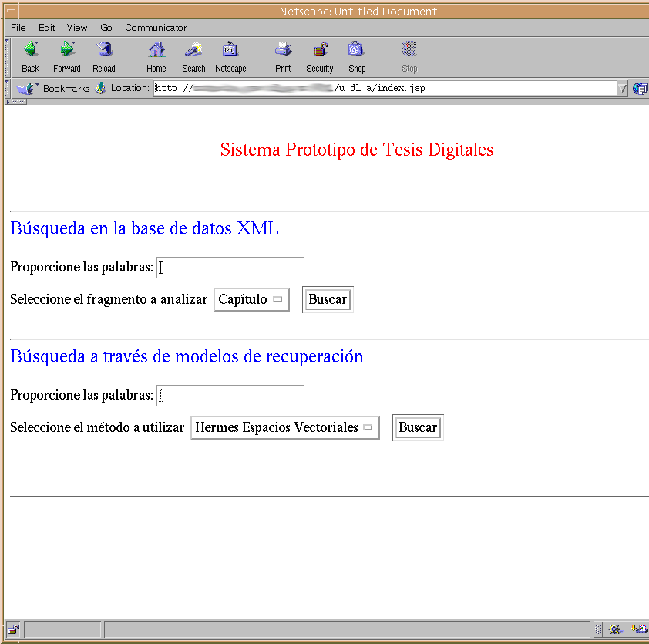Viewport: 649px width, 644px height.
Task: Click Buscar for retrieval models search
Action: [418, 427]
